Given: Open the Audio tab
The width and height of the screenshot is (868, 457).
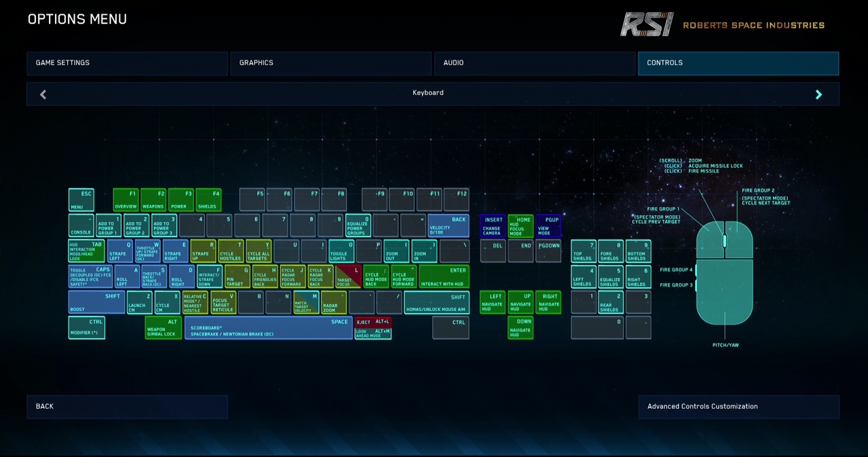Looking at the screenshot, I should tap(534, 63).
